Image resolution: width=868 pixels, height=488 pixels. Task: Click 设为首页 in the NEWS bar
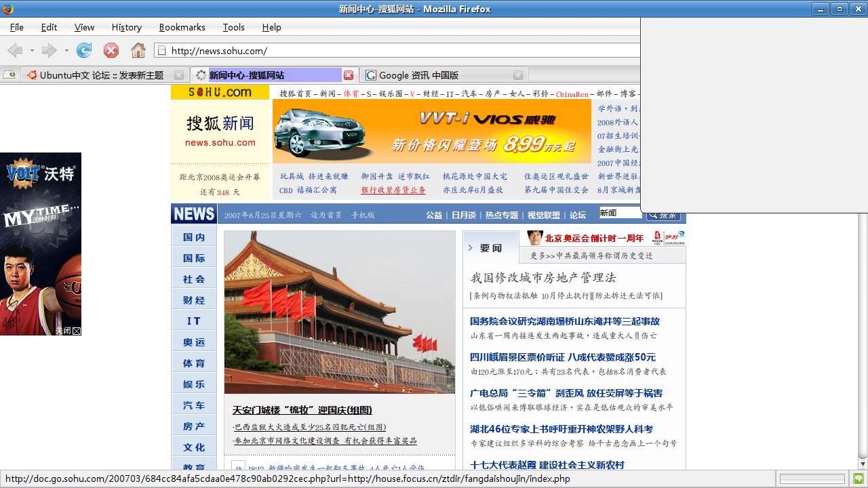[x=326, y=215]
